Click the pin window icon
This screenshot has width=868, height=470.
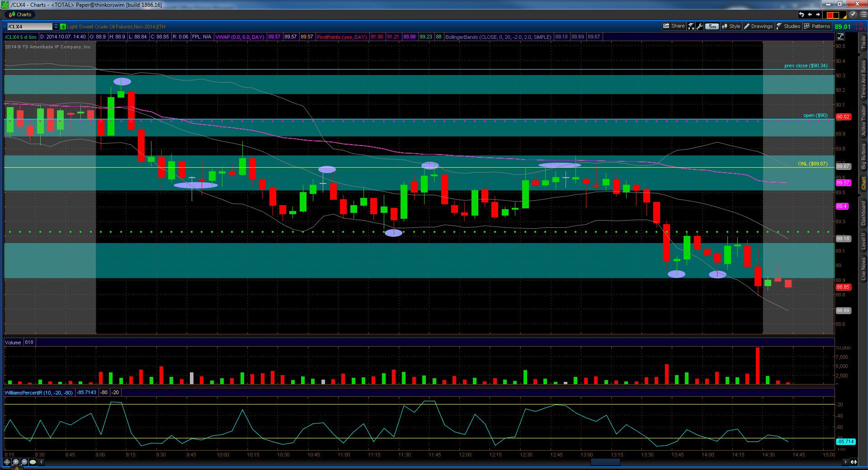853,15
